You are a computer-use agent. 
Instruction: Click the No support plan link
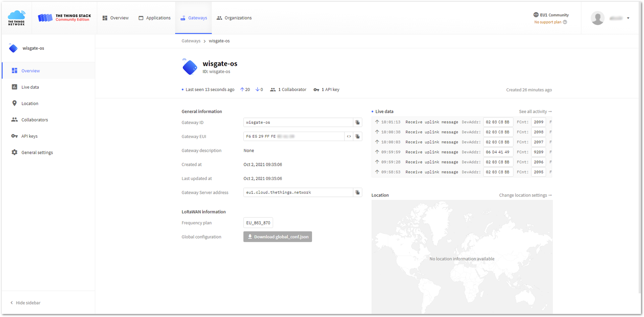click(548, 22)
